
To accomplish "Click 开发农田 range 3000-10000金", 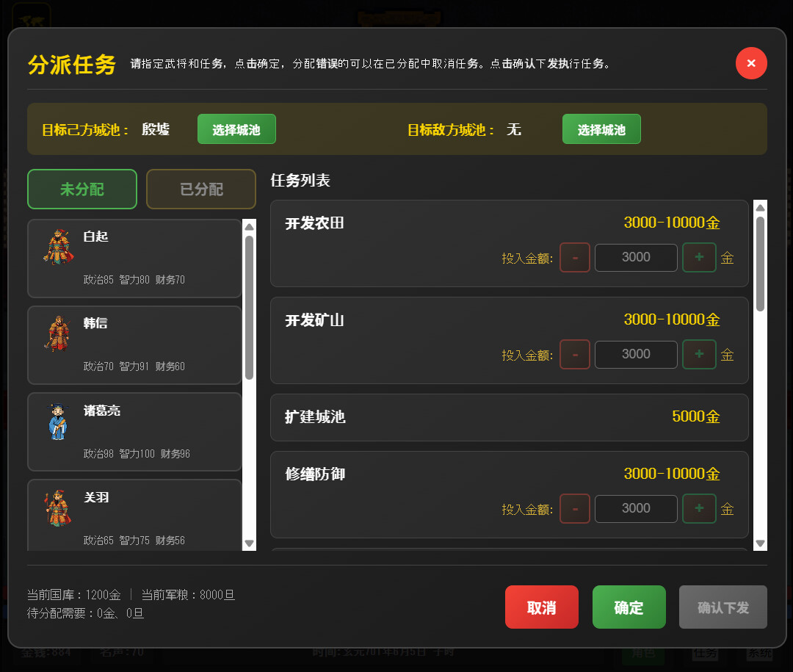I will pyautogui.click(x=672, y=223).
